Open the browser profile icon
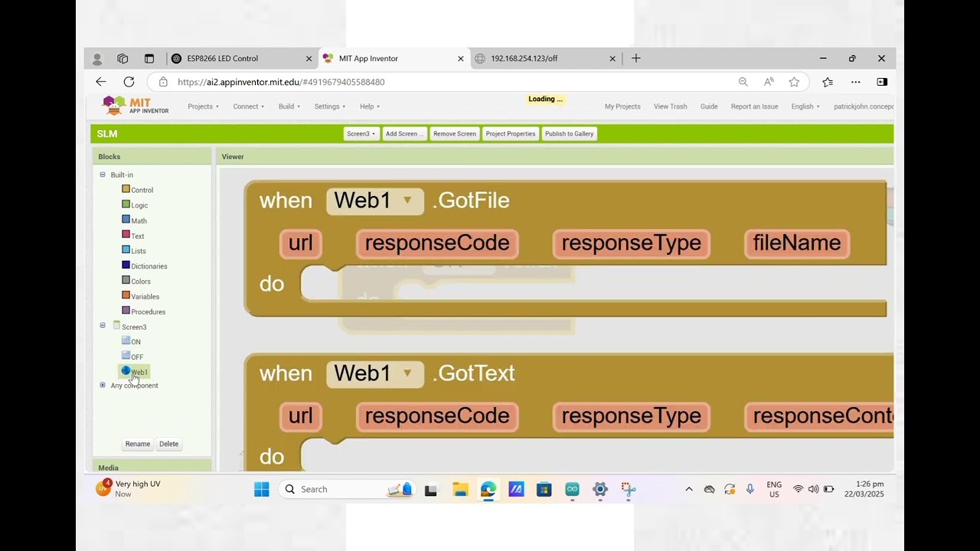 coord(97,58)
